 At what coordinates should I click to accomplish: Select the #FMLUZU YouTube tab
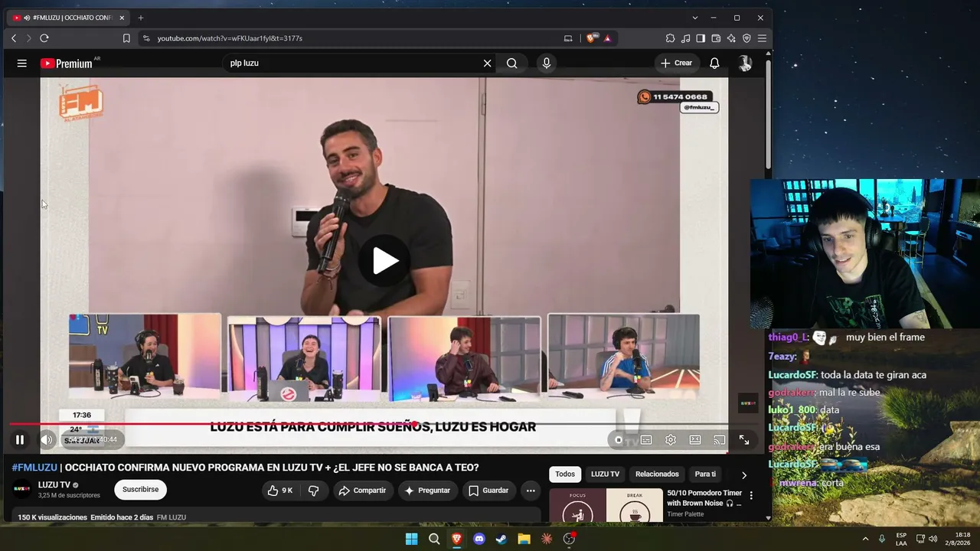pyautogui.click(x=69, y=18)
